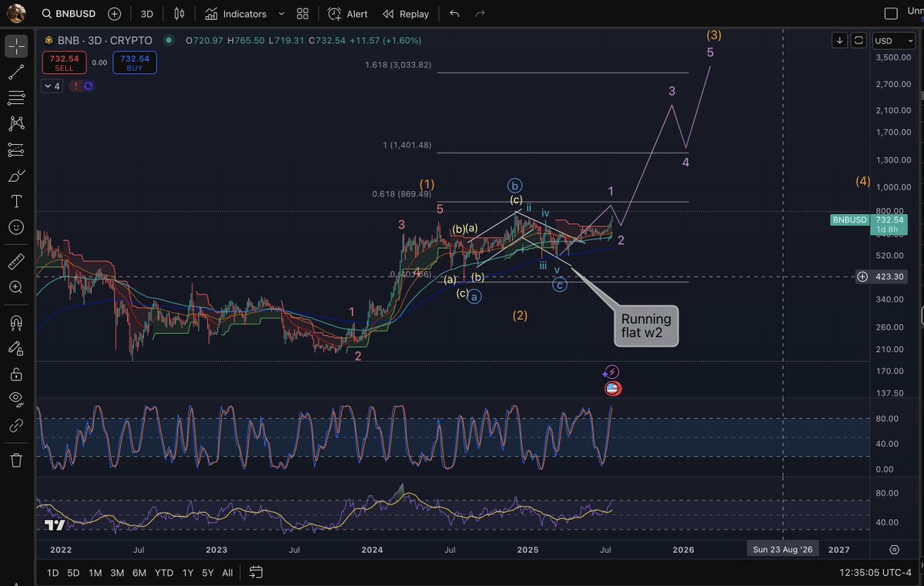This screenshot has width=924, height=586.
Task: Open BNBUSD symbol search
Action: point(70,14)
